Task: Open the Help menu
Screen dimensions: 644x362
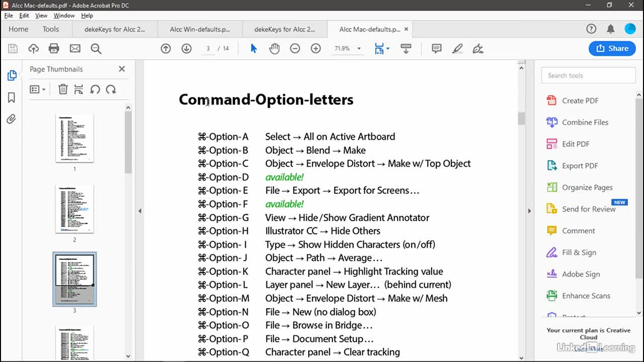Action: click(87, 16)
